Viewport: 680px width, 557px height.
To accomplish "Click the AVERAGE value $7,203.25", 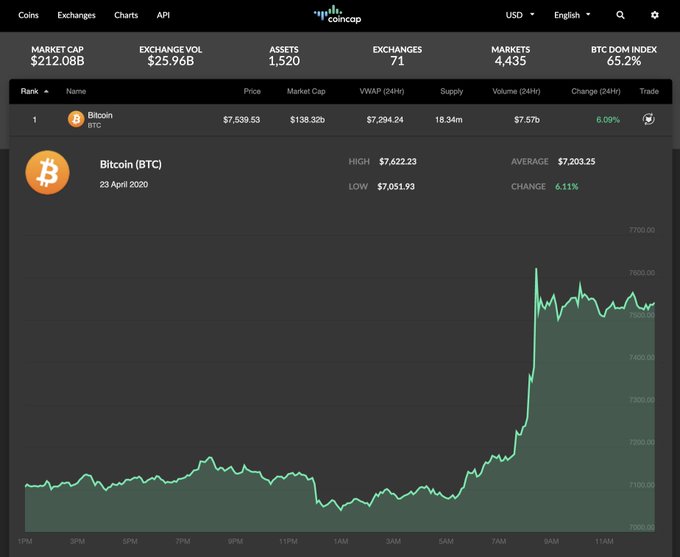I will pos(576,161).
